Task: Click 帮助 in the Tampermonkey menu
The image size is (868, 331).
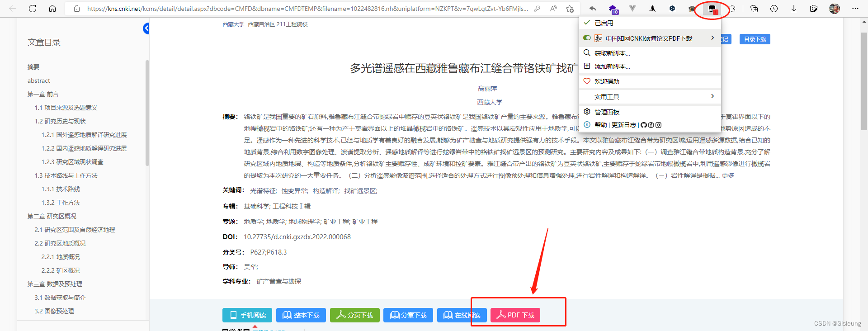Action: pyautogui.click(x=601, y=125)
